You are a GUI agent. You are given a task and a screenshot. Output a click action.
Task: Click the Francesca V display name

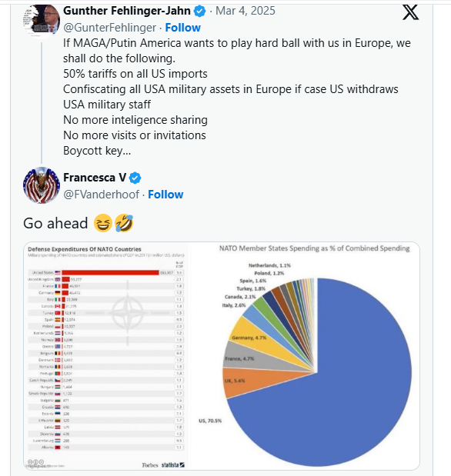(x=95, y=178)
